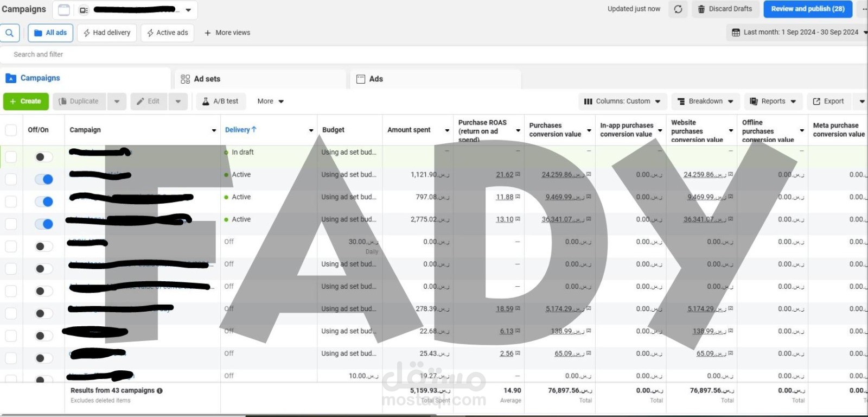Viewport: 868px width, 417px height.
Task: Click the Export button
Action: pos(828,102)
